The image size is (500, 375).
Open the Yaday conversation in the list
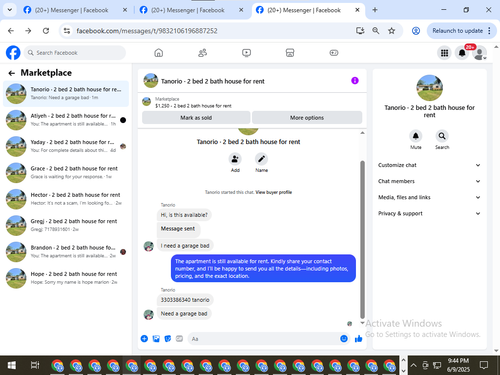66,146
